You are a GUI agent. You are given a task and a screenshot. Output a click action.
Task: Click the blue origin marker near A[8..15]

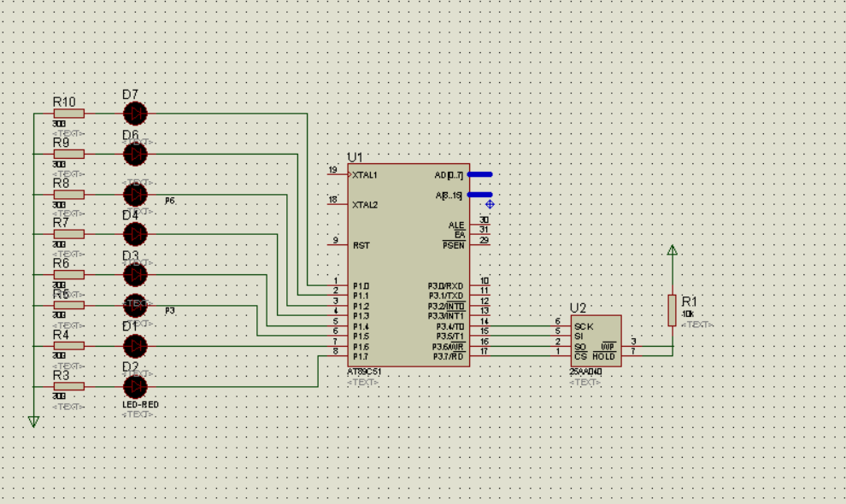click(x=490, y=204)
